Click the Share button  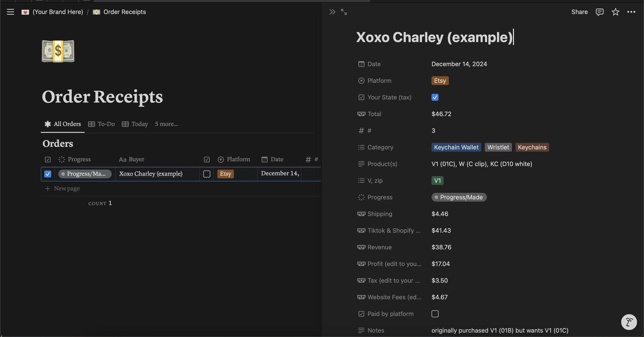[x=579, y=12]
